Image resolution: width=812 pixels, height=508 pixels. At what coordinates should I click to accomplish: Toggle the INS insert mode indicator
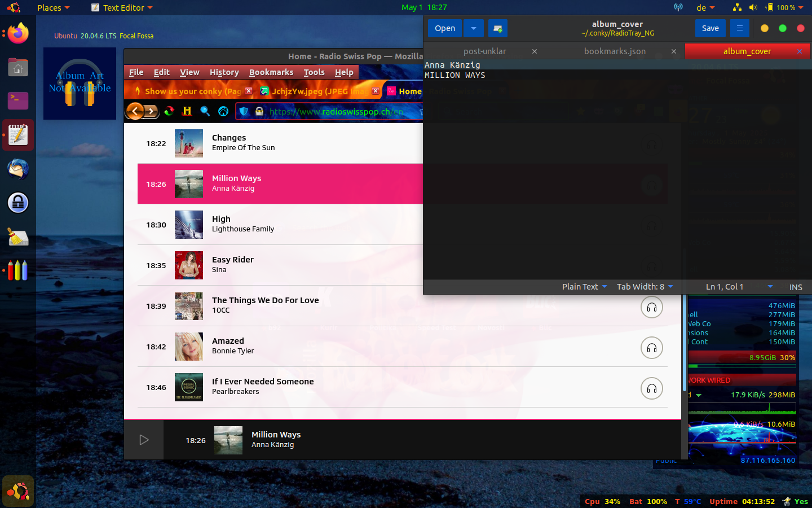(x=796, y=287)
